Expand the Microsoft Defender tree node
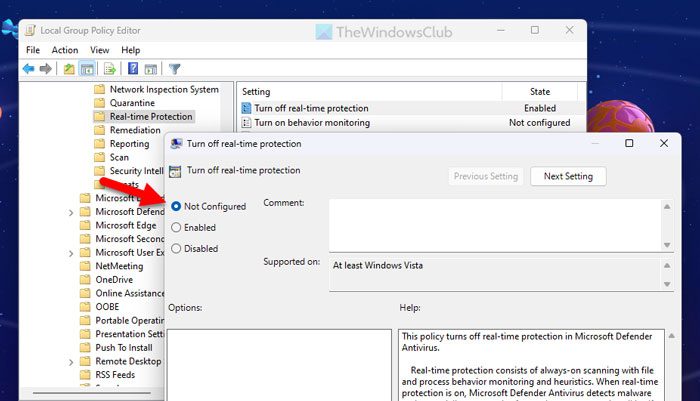 pos(71,213)
